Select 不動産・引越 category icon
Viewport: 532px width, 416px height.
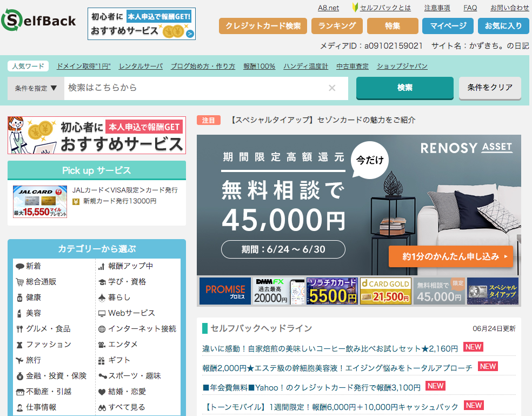pos(20,392)
